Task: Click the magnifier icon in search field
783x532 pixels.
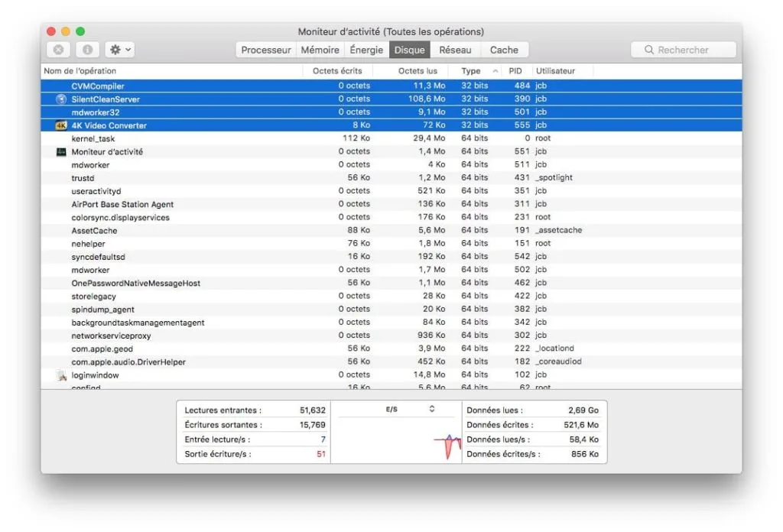Action: tap(648, 50)
